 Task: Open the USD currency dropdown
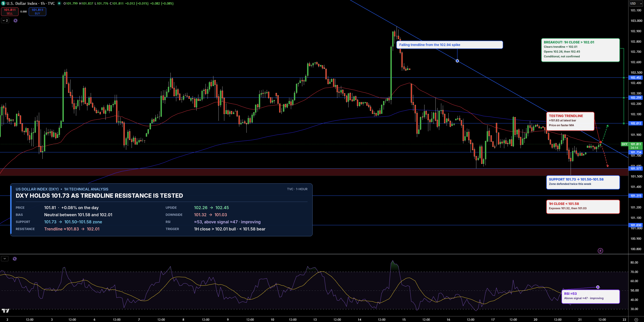pyautogui.click(x=636, y=3)
